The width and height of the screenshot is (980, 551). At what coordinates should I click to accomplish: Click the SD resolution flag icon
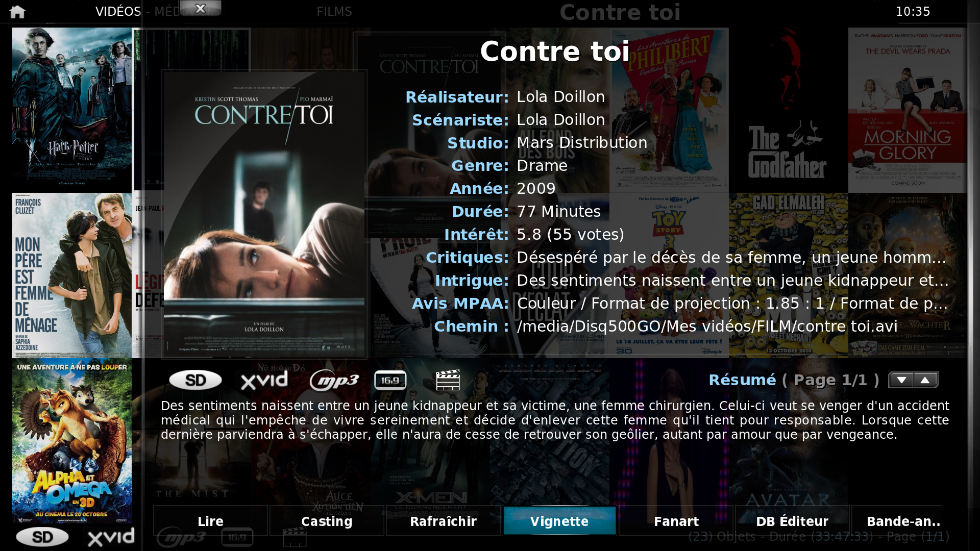195,380
